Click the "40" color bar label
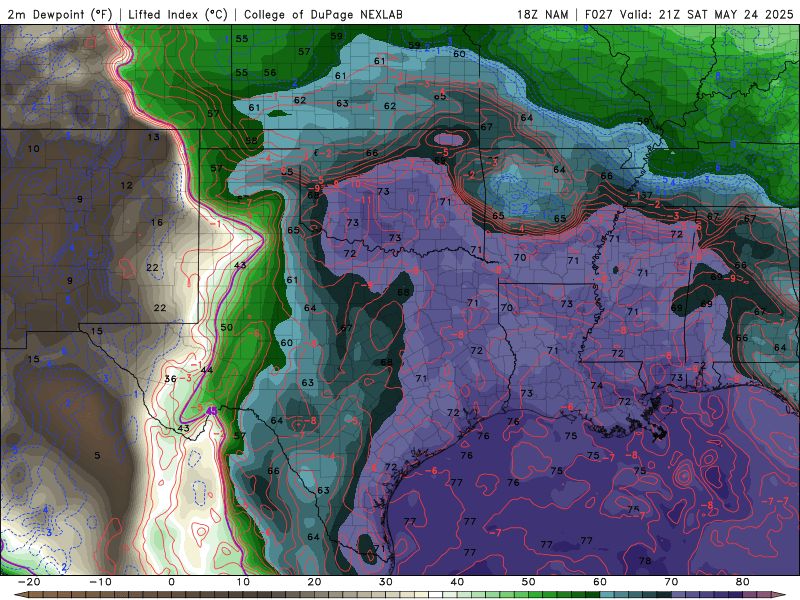 [x=457, y=582]
